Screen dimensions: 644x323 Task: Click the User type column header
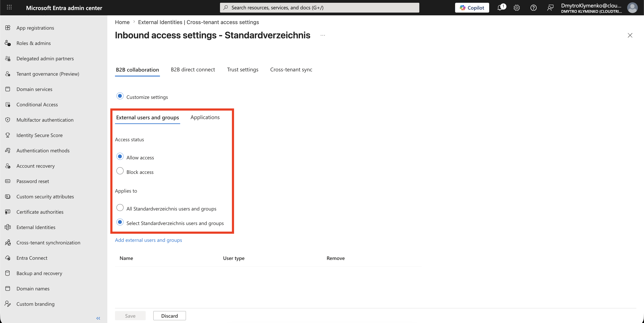tap(234, 258)
